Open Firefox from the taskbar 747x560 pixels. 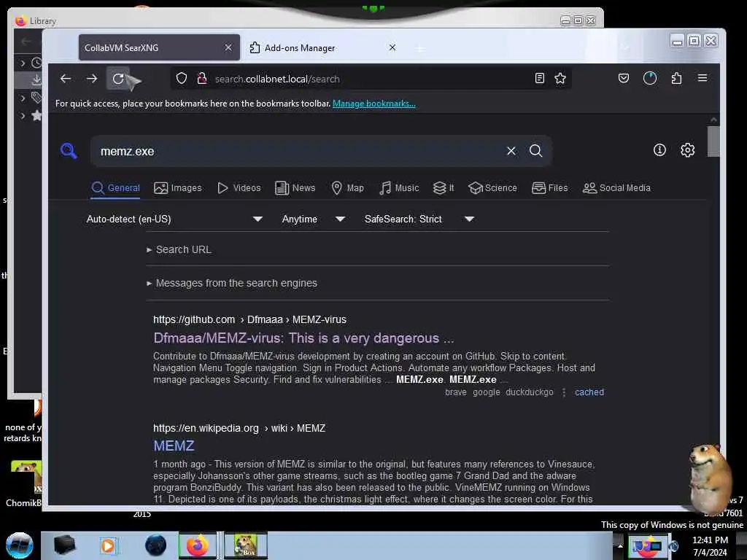tap(197, 545)
